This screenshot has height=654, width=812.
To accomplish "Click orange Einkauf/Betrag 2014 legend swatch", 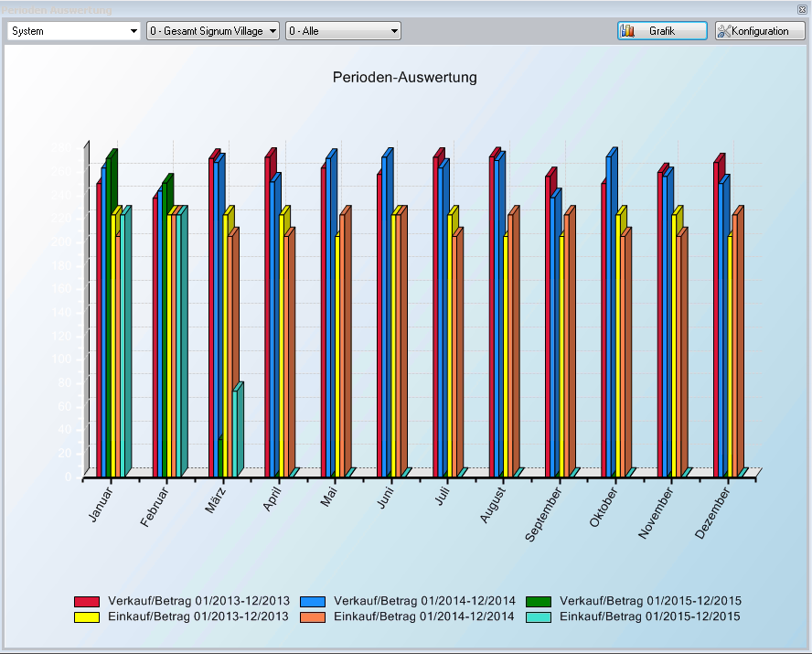I will [314, 617].
